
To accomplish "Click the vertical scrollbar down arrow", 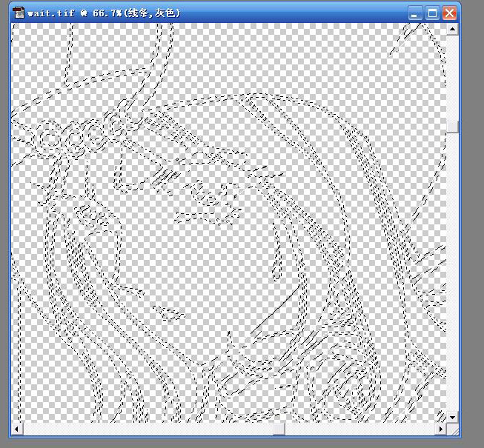I will 453,418.
